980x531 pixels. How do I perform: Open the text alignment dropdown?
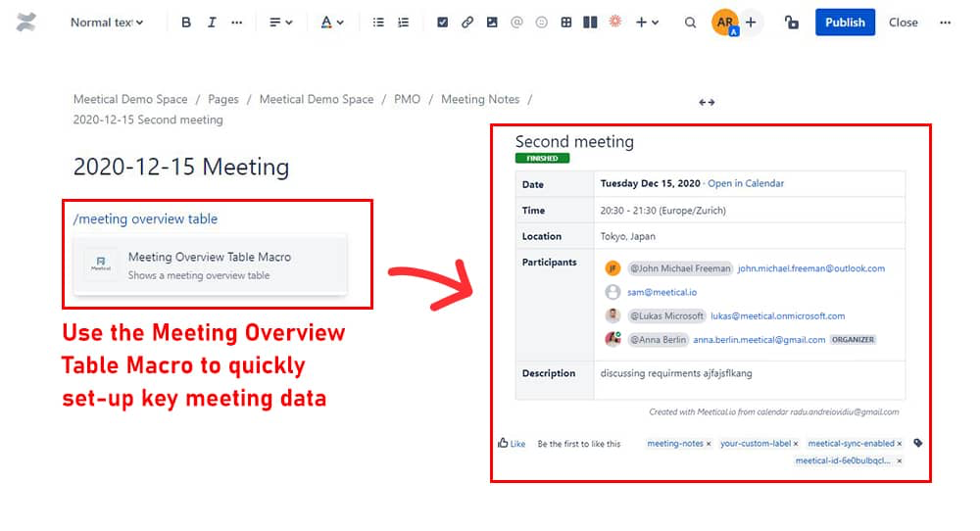pos(280,23)
